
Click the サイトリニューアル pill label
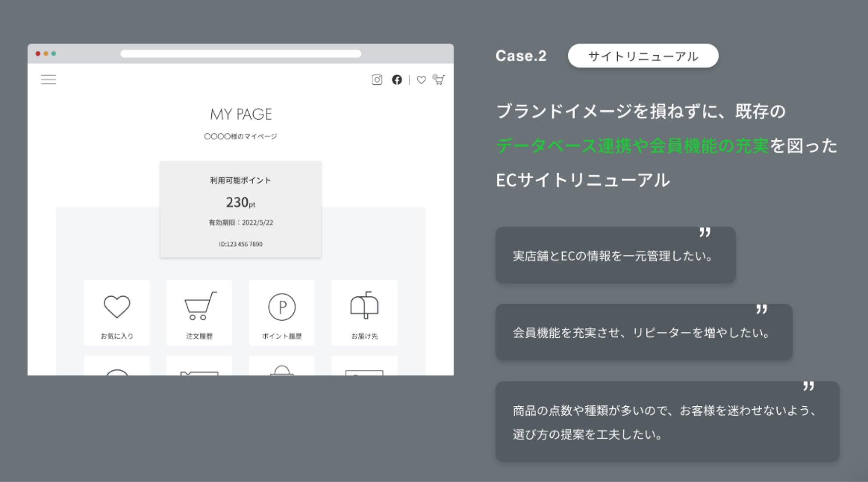[643, 56]
